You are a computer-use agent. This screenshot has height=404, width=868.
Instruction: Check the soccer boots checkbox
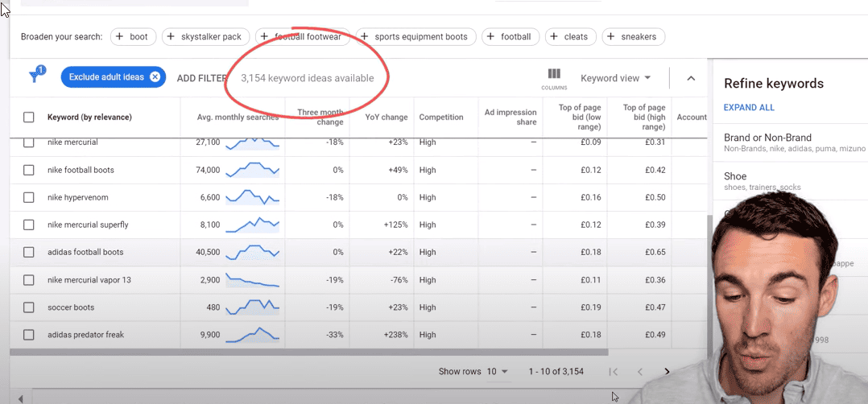[29, 307]
